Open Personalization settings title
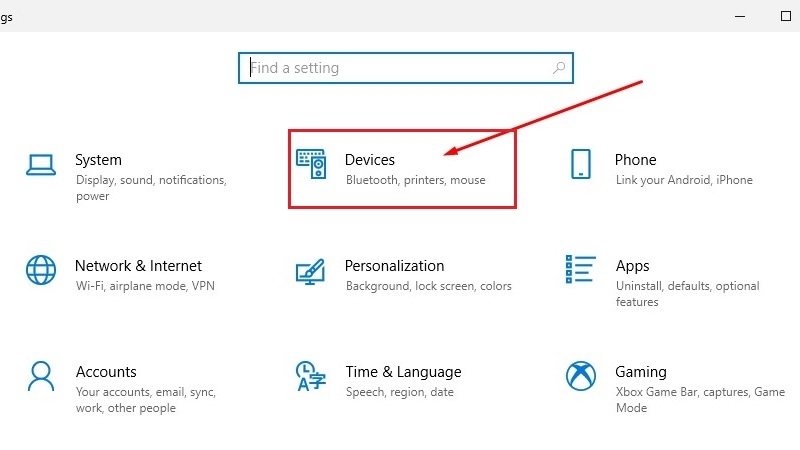The width and height of the screenshot is (800, 450). point(394,266)
